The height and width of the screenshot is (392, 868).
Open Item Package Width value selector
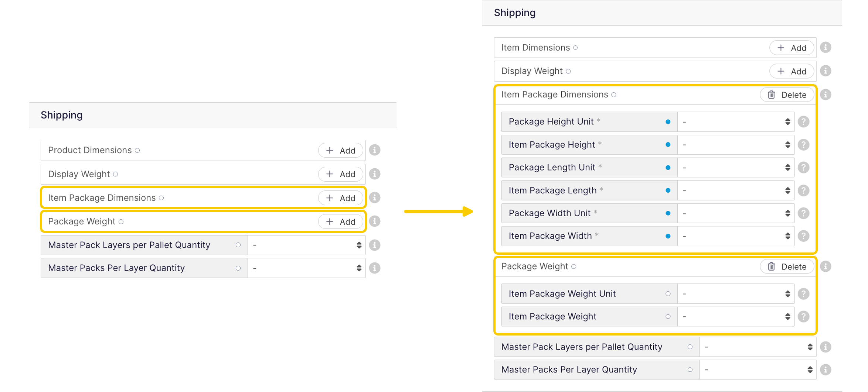[736, 236]
